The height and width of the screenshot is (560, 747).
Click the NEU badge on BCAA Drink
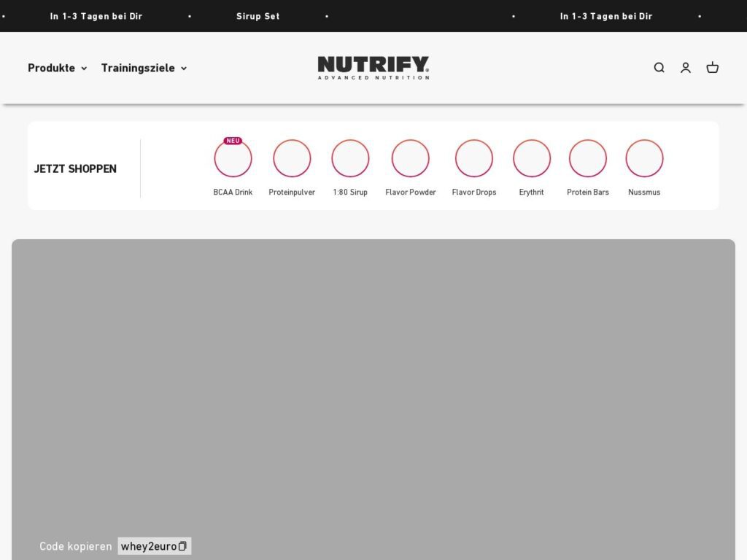click(233, 141)
